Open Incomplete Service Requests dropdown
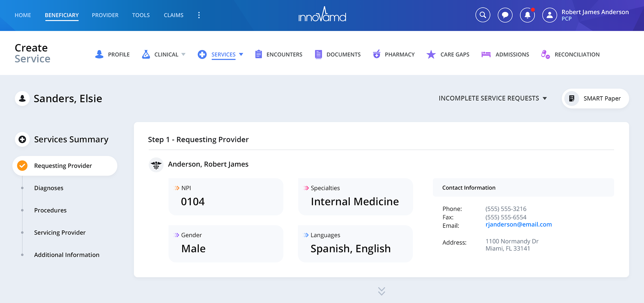The width and height of the screenshot is (644, 303). tap(493, 98)
